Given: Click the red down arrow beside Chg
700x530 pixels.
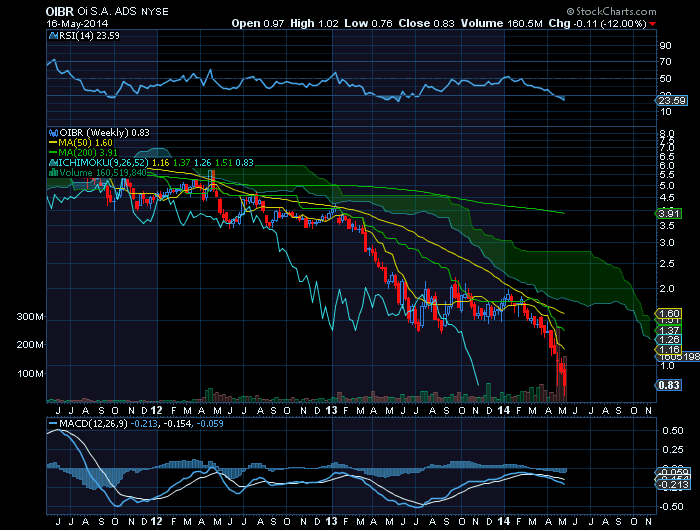Looking at the screenshot, I should pos(653,24).
